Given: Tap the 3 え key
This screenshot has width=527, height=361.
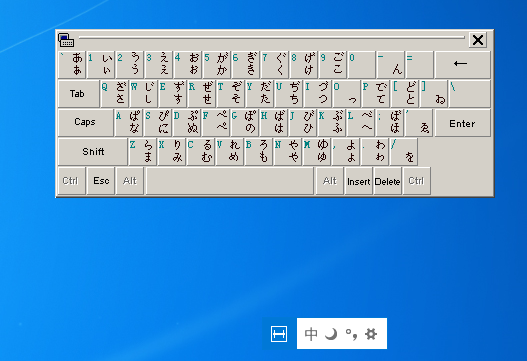Looking at the screenshot, I should pyautogui.click(x=159, y=64).
